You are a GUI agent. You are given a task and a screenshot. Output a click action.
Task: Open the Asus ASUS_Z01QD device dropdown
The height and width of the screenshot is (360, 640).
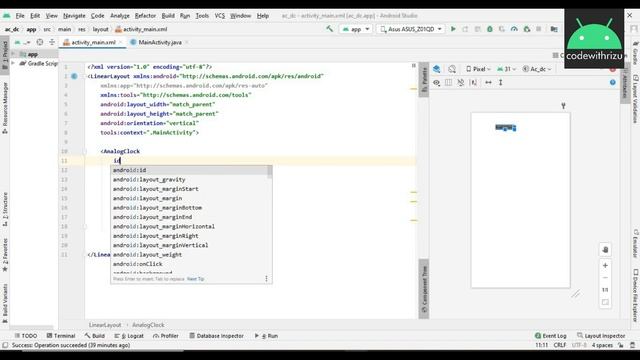411,29
